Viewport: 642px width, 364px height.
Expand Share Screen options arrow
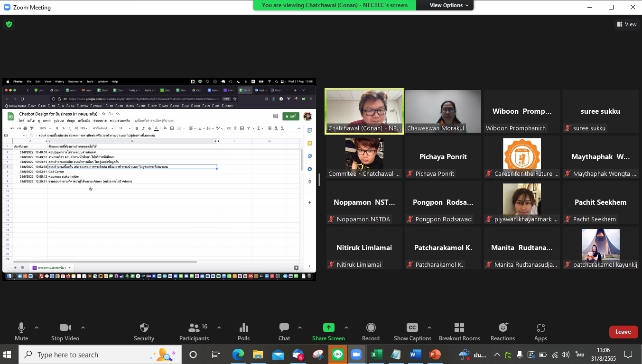pyautogui.click(x=346, y=328)
